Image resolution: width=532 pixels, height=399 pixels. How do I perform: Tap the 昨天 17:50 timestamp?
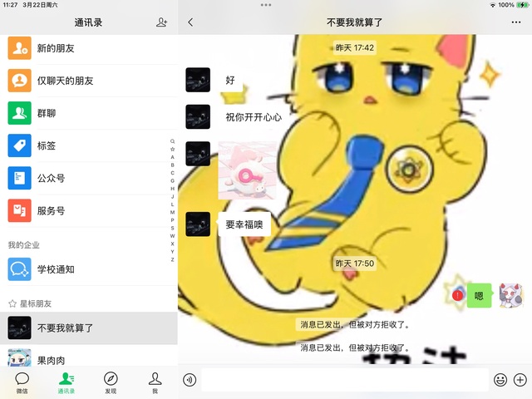(355, 264)
